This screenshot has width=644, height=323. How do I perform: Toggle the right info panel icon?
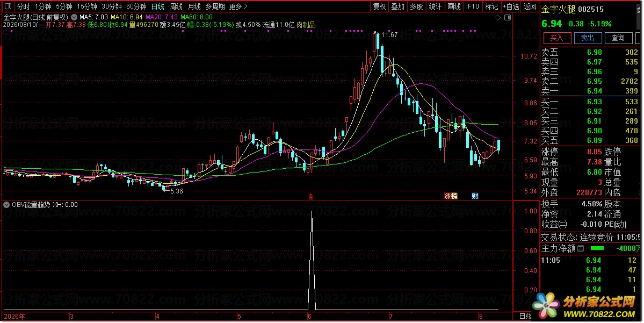508,17
